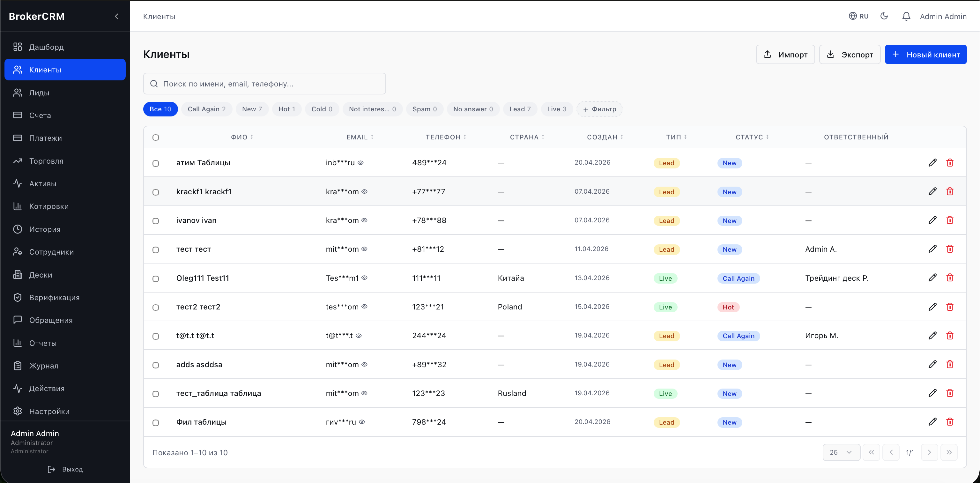Viewport: 980px width, 483px height.
Task: Reveal masked email for krackf1 via eye icon
Action: click(365, 192)
